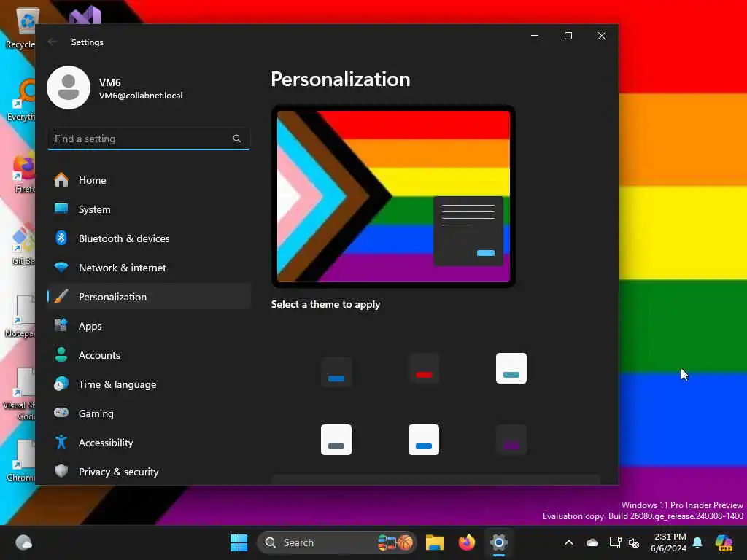Open System settings category
This screenshot has height=560, width=747.
pos(149,209)
